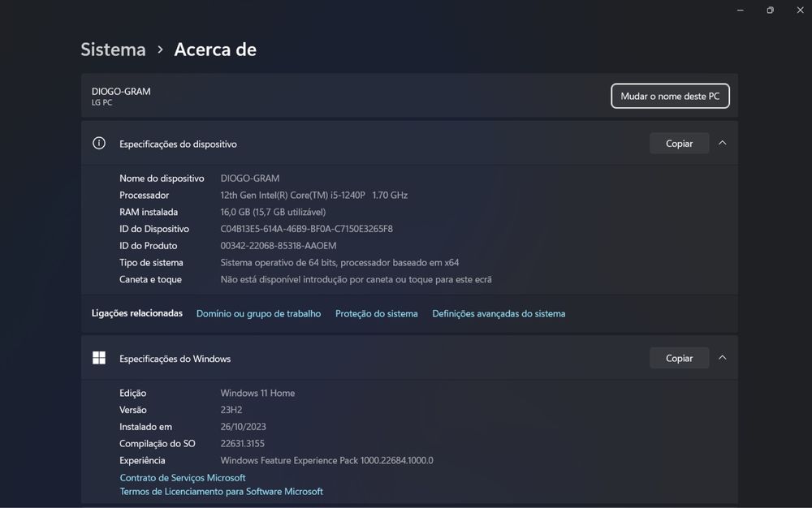This screenshot has height=508, width=812.
Task: Click the Compilação do SO label
Action: point(158,443)
